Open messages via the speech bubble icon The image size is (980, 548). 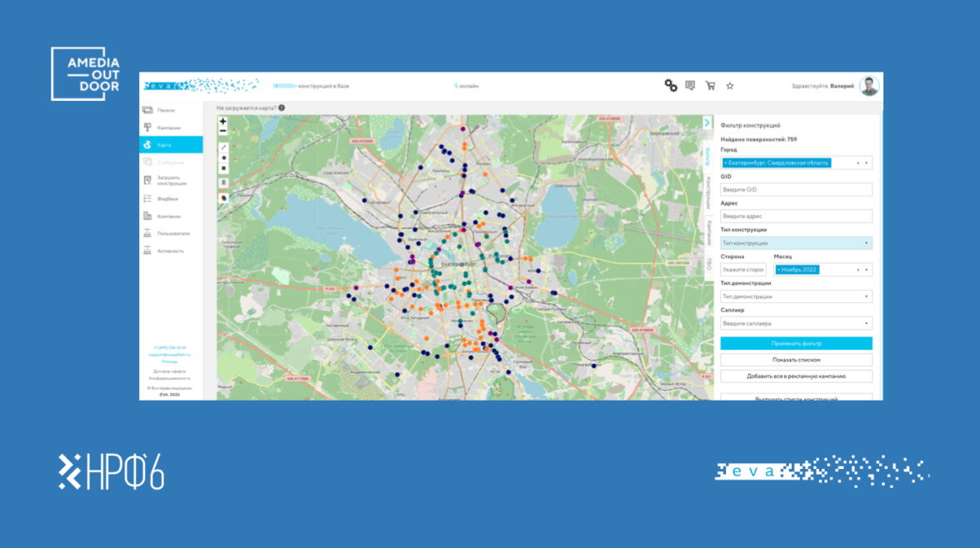[x=690, y=85]
